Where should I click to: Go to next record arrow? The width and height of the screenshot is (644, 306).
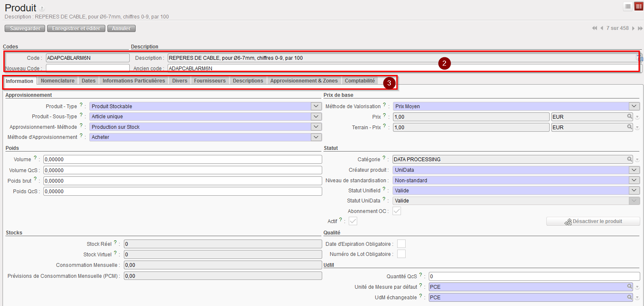[633, 28]
